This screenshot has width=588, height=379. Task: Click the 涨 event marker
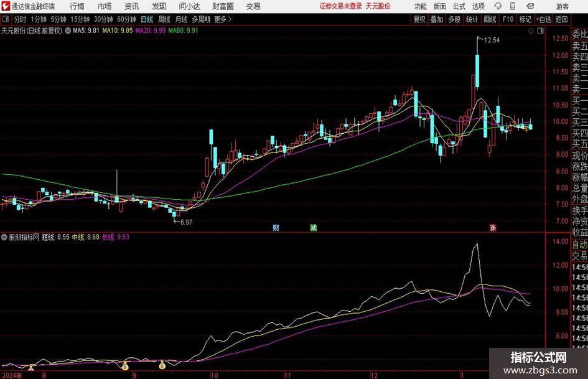point(493,227)
